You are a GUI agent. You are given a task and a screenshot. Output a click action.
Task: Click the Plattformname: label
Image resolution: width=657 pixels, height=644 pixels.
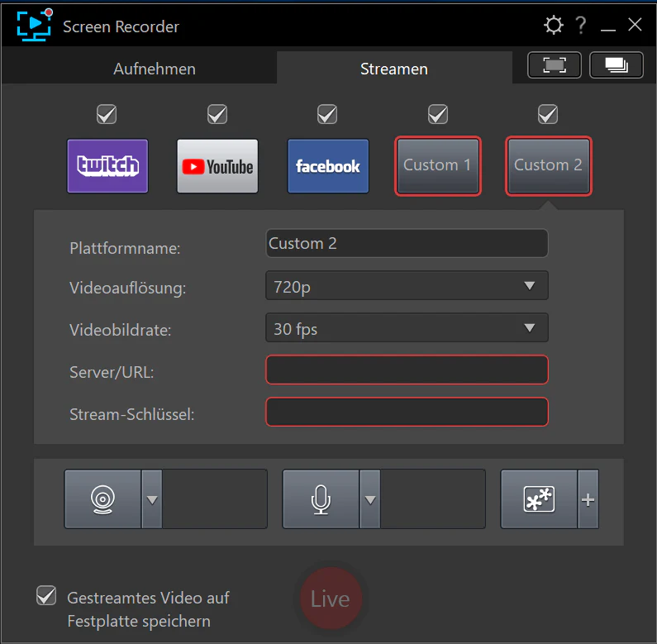click(125, 248)
